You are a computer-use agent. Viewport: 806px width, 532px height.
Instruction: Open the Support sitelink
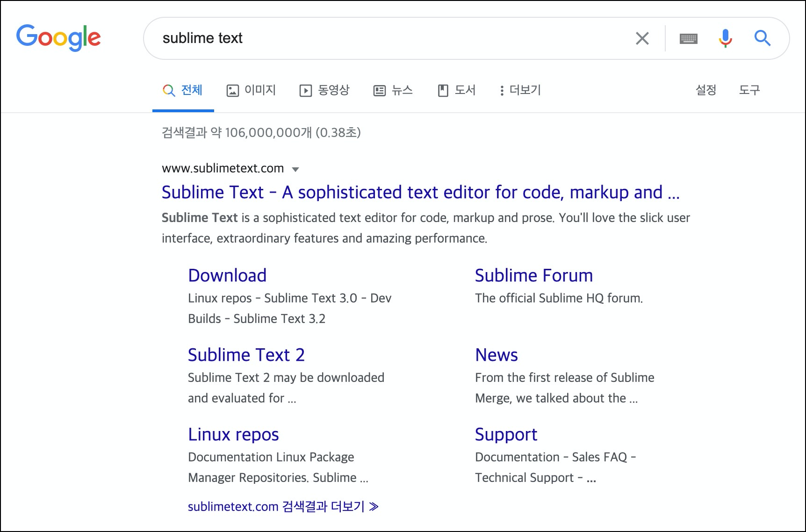pos(506,435)
